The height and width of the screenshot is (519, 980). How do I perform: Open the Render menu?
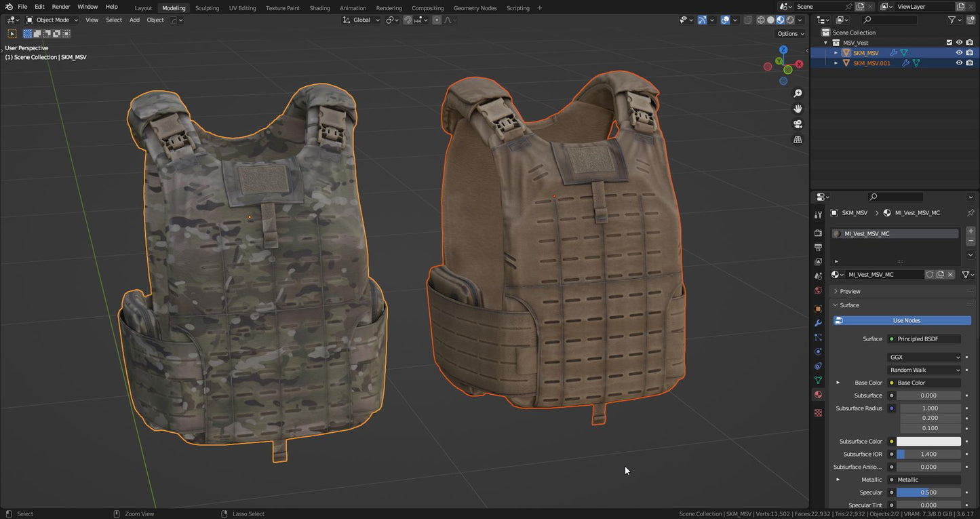click(61, 6)
